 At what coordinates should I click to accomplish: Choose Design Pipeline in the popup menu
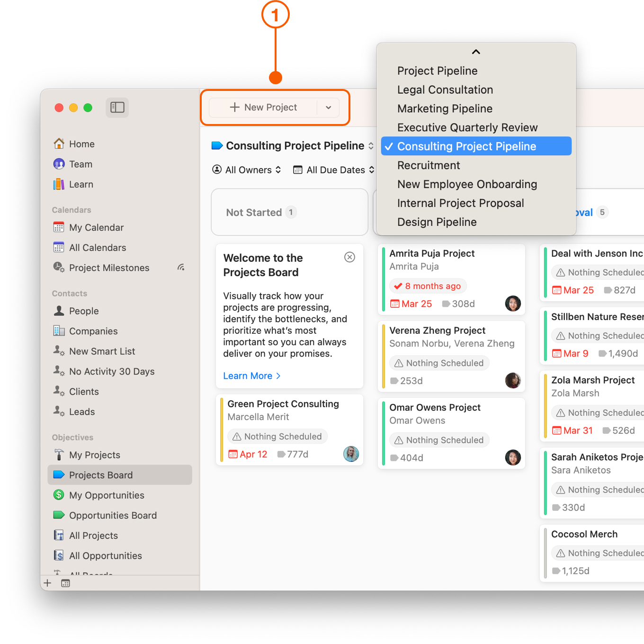click(437, 222)
